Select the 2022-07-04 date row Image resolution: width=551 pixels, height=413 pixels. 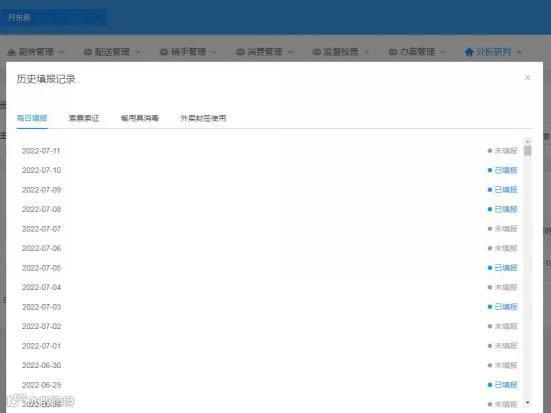269,288
